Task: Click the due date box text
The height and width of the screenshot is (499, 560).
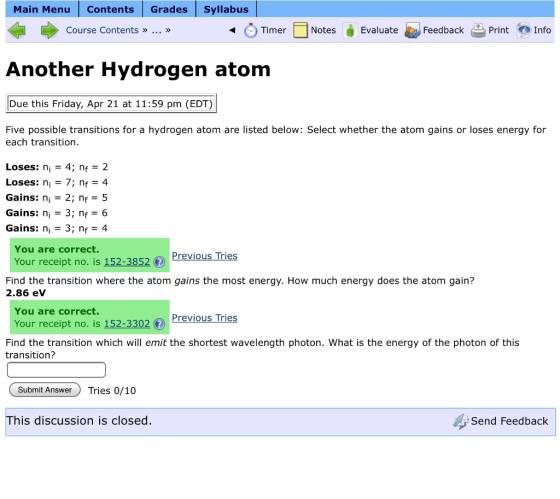Action: click(111, 104)
